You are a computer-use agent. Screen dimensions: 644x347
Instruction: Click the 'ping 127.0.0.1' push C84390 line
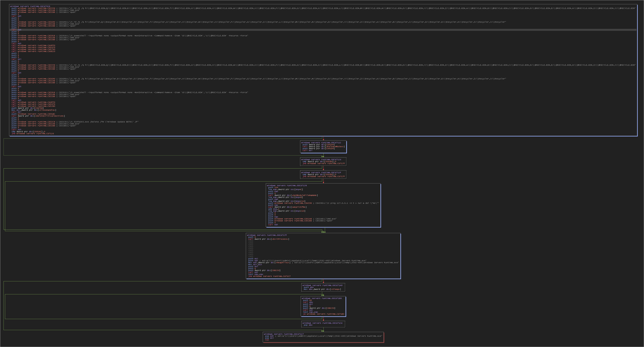[323, 203]
